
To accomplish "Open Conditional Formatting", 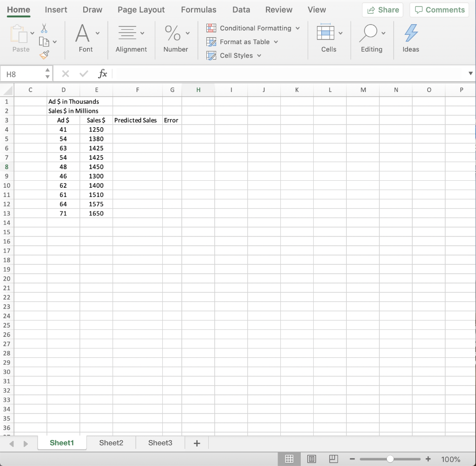I will click(x=253, y=28).
